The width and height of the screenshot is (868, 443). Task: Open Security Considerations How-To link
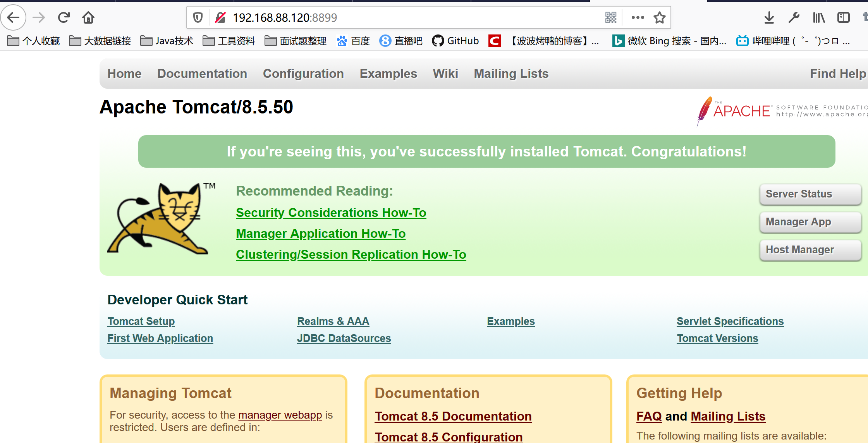331,213
